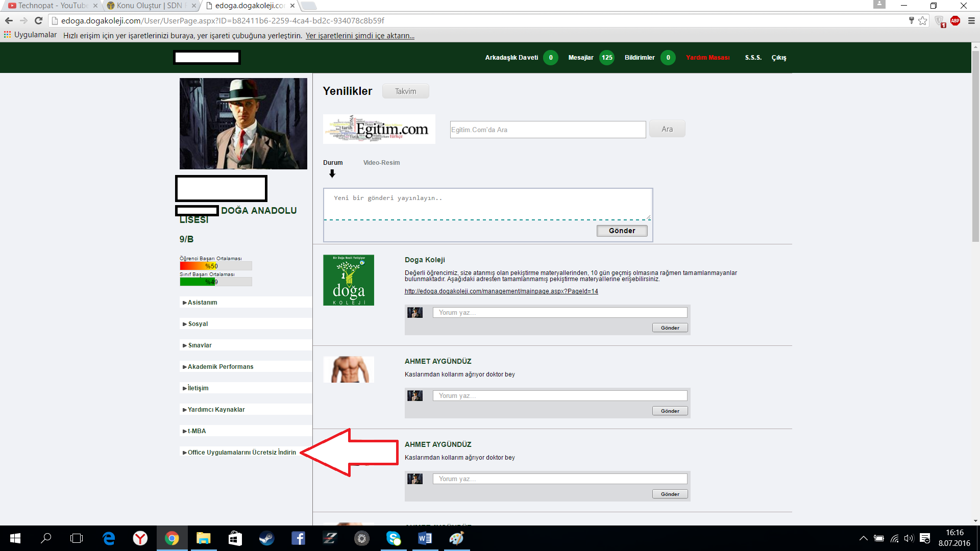Expand Office Uygulamalarını Ücretsiz İndirin item
This screenshot has height=551, width=980.
(241, 453)
